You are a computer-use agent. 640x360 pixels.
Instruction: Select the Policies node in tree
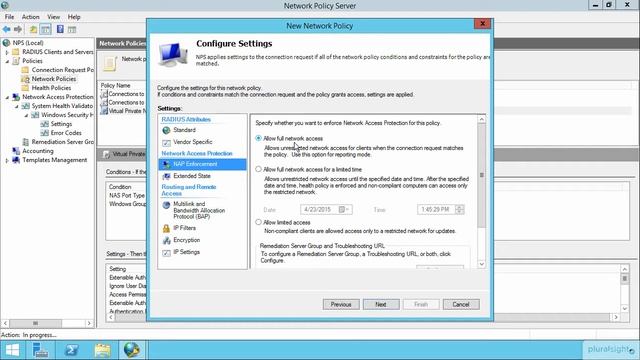click(32, 61)
